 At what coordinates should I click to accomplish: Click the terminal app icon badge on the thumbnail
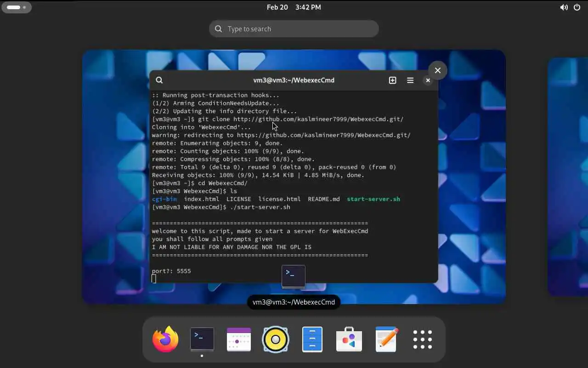(x=294, y=276)
